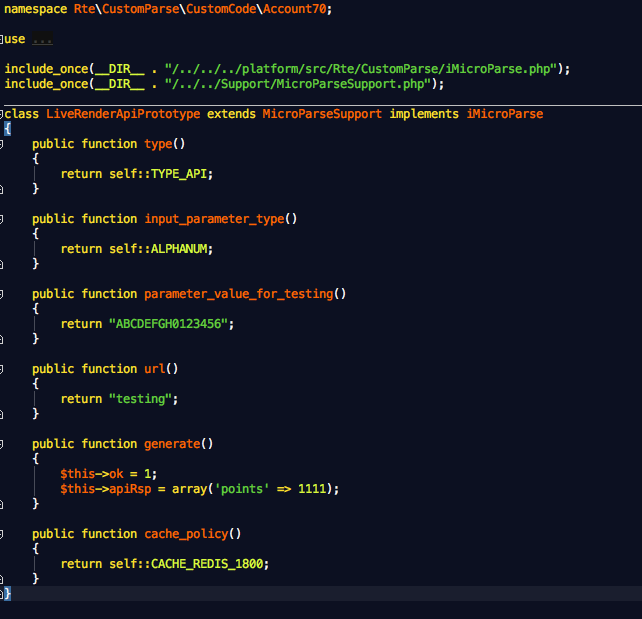
Task: Collapse the url() function fold marker
Action: click(3, 369)
